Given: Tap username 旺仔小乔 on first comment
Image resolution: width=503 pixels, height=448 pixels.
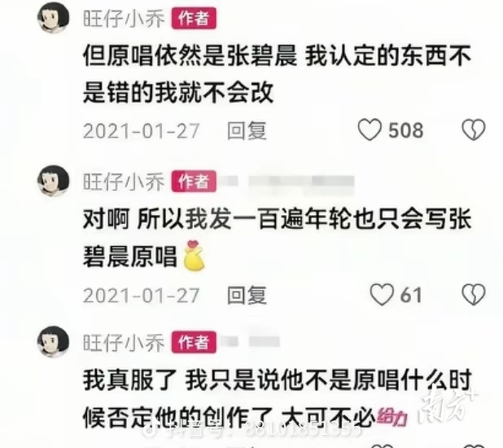Looking at the screenshot, I should (124, 18).
